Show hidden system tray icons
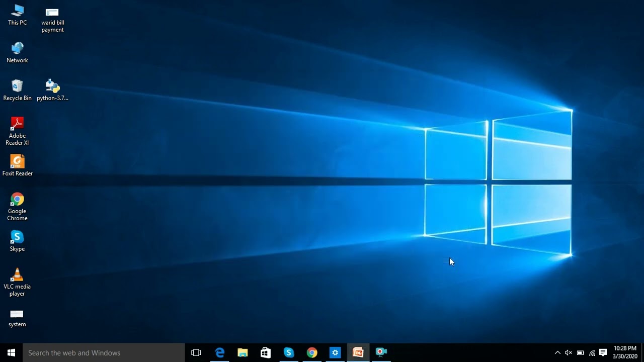The width and height of the screenshot is (644, 362). click(x=557, y=352)
